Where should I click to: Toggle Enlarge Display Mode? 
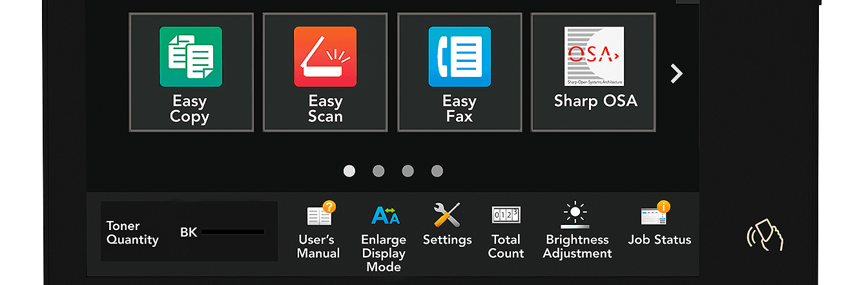[384, 237]
